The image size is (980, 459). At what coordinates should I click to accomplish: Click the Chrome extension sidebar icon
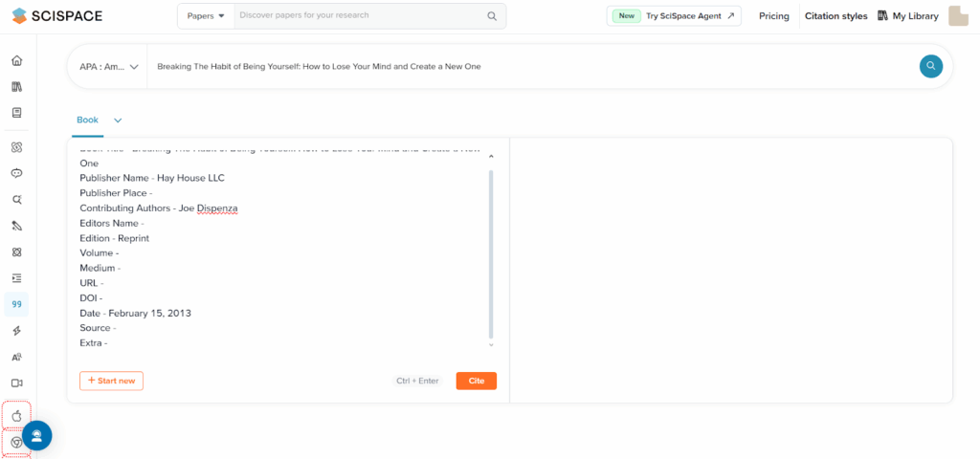[x=15, y=442]
